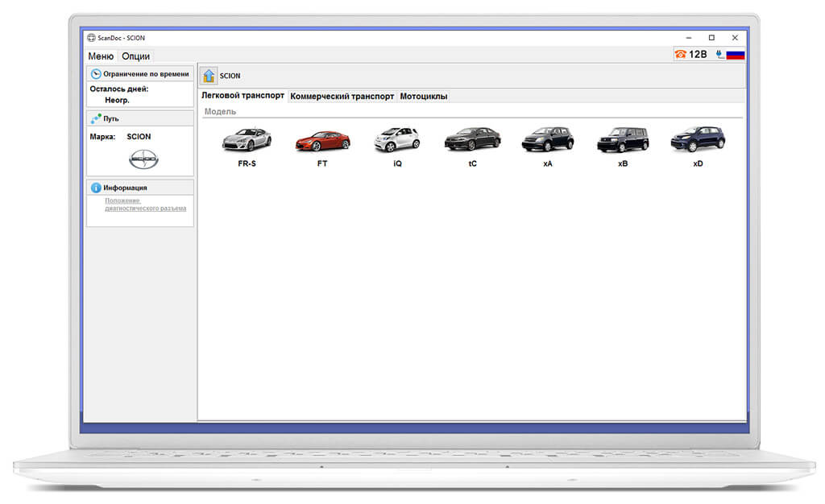The width and height of the screenshot is (825, 504).
Task: Choose the xB model thumbnail
Action: tap(623, 140)
